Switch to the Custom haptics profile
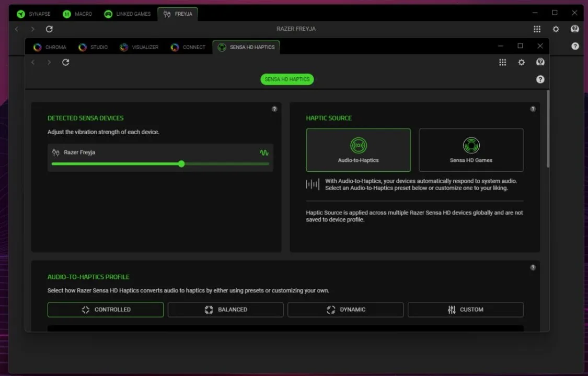 point(465,310)
